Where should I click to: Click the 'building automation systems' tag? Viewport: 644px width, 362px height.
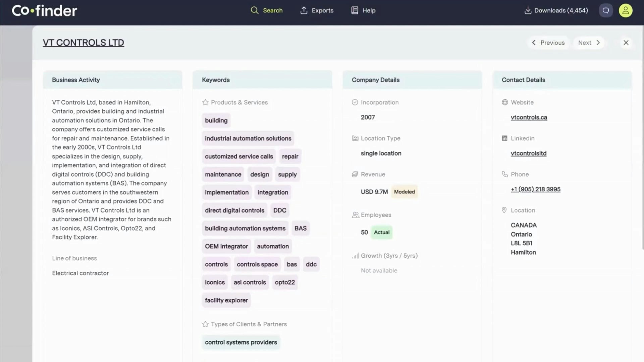pos(245,228)
